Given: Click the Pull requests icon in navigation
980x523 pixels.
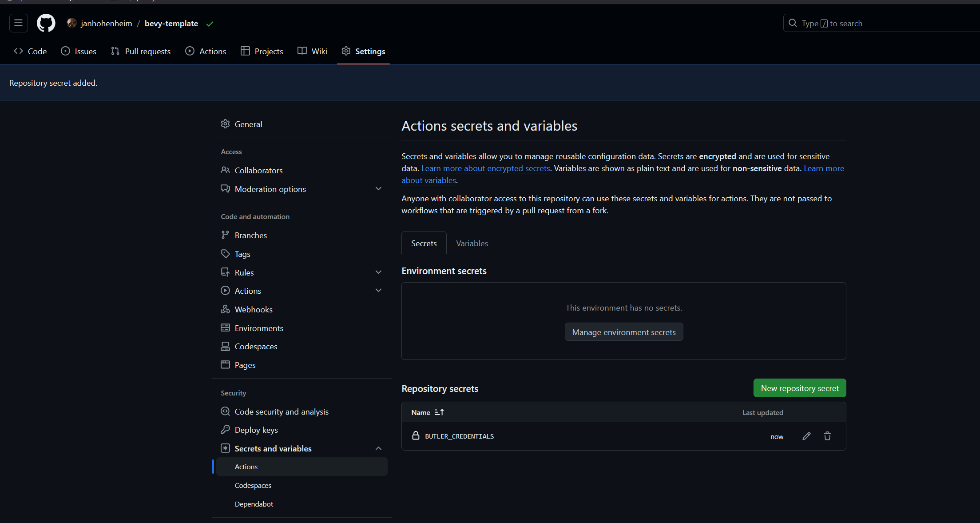Looking at the screenshot, I should click(115, 51).
